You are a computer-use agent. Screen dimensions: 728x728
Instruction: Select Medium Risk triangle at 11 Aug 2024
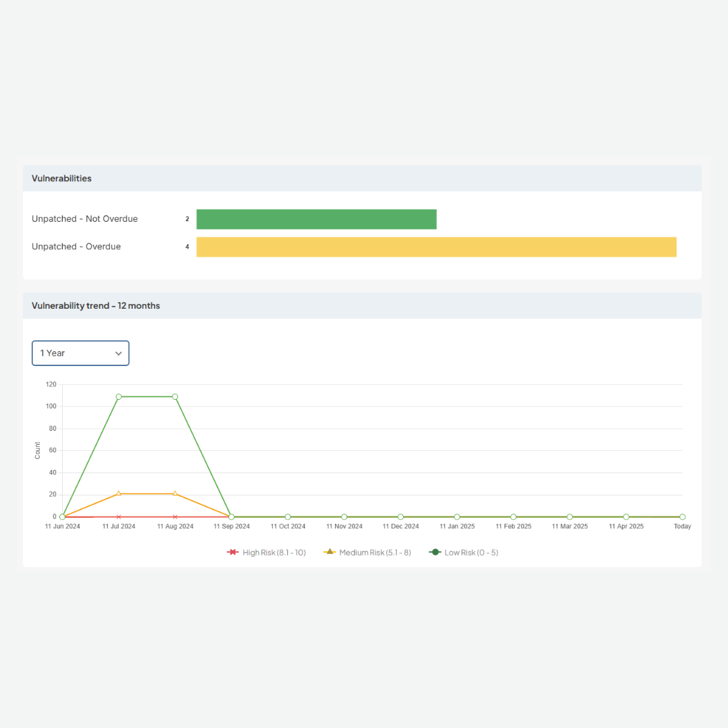coord(175,493)
